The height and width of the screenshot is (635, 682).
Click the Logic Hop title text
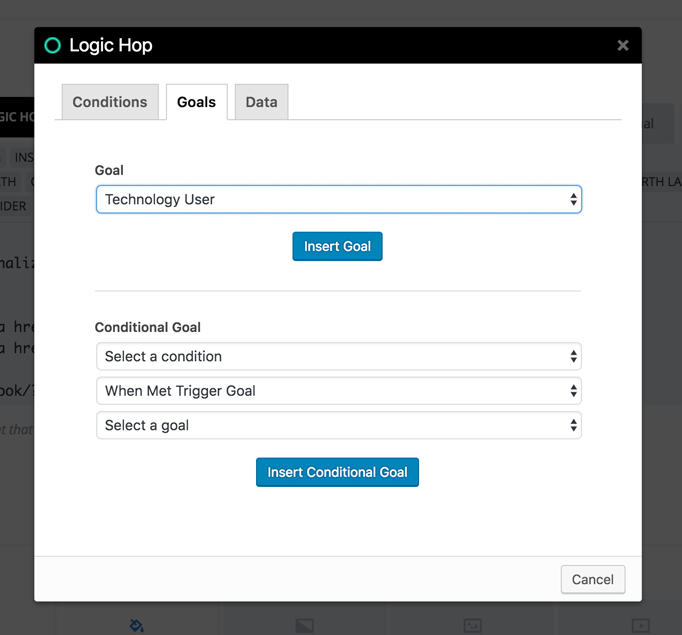click(x=111, y=45)
